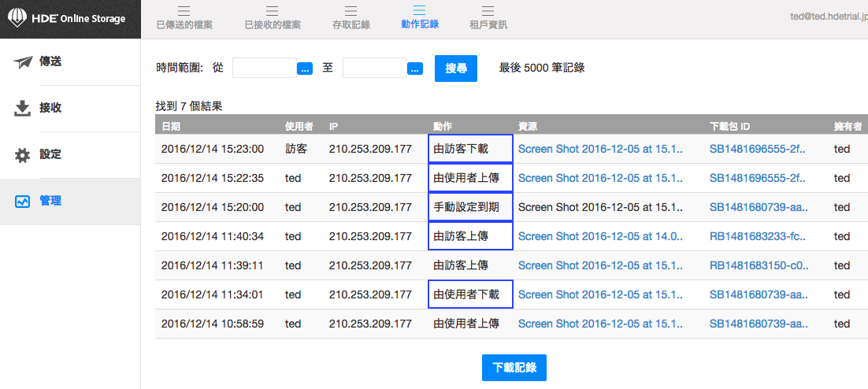Click the 搜尋 button
Image resolution: width=868 pixels, height=389 pixels.
[455, 68]
